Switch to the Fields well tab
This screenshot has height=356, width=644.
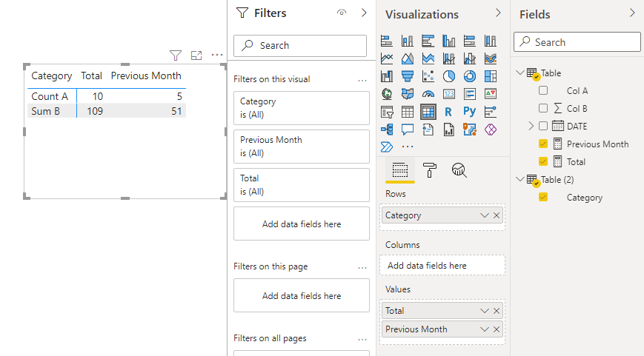[x=400, y=169]
